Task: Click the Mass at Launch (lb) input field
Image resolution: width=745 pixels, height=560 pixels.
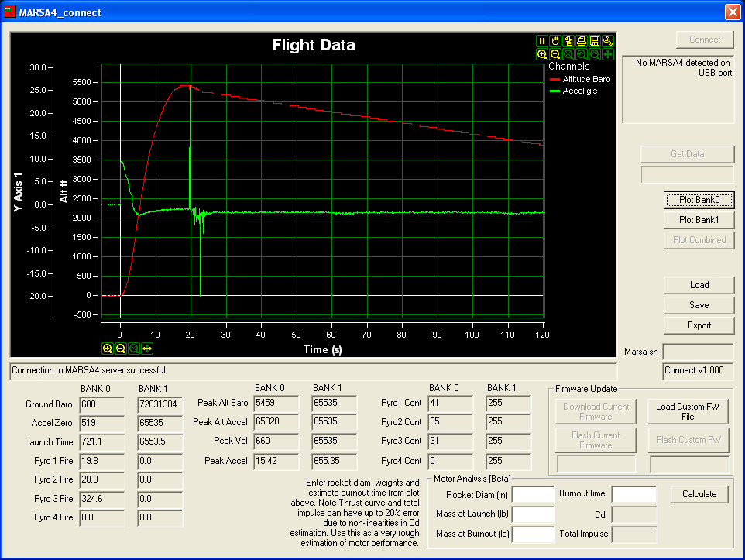Action: click(533, 514)
